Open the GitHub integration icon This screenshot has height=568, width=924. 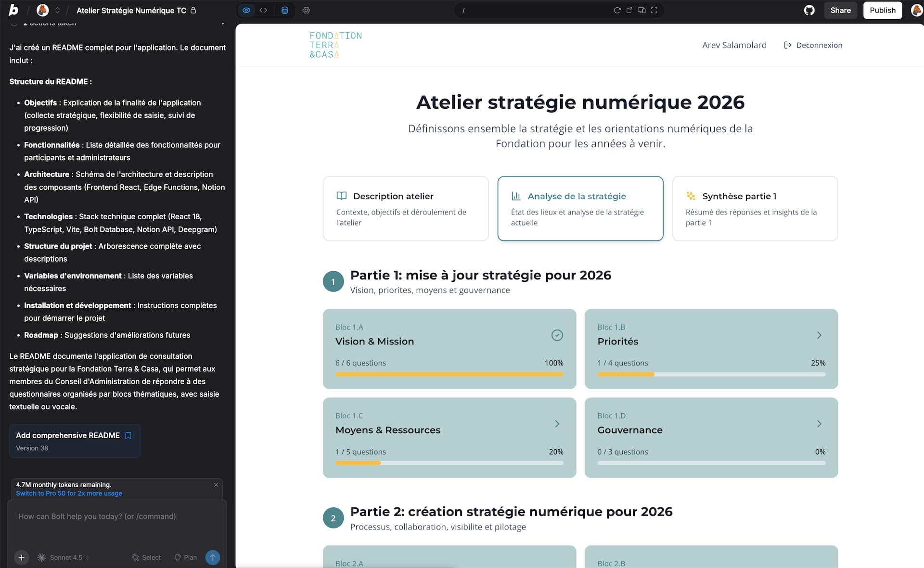[x=809, y=10]
